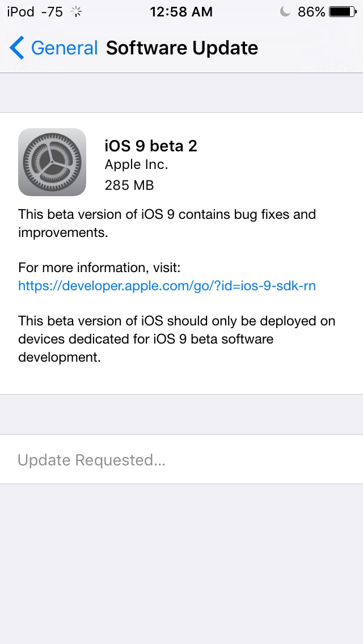The image size is (363, 644).
Task: Tap the -75 signal strength reading
Action: point(52,12)
